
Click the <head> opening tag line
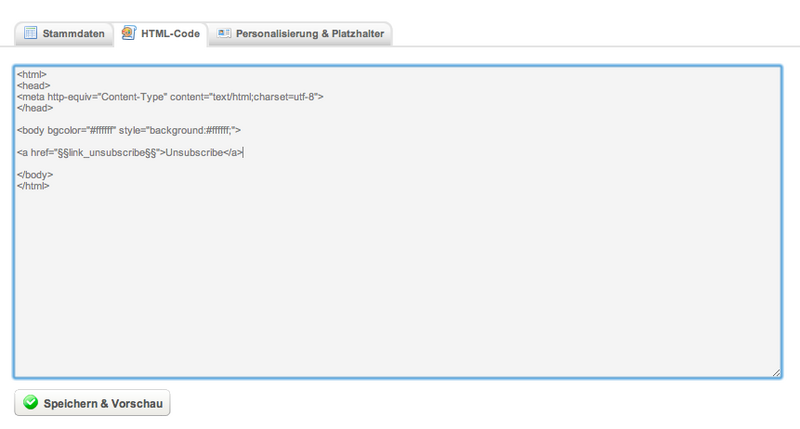click(34, 86)
